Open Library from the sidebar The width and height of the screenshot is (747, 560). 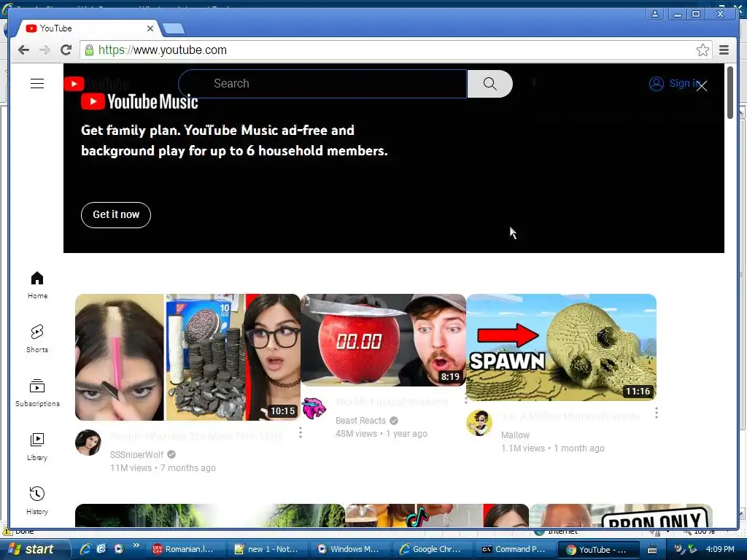coord(37,447)
